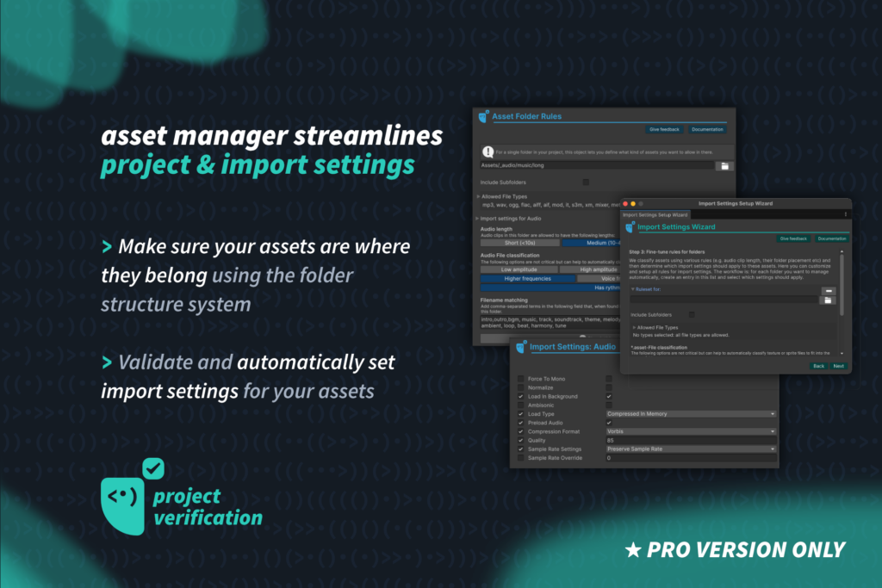Image resolution: width=882 pixels, height=588 pixels.
Task: Tick Force To Mono value checkbox
Action: coord(609,379)
